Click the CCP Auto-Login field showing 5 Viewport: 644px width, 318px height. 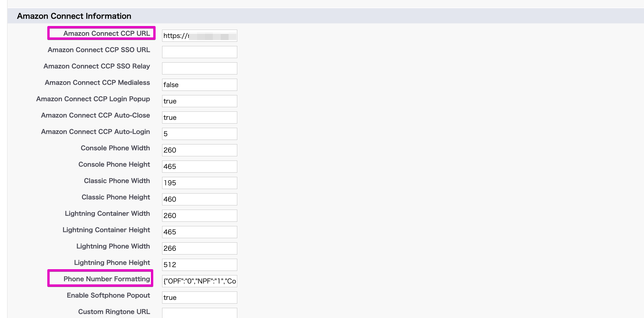click(x=200, y=134)
